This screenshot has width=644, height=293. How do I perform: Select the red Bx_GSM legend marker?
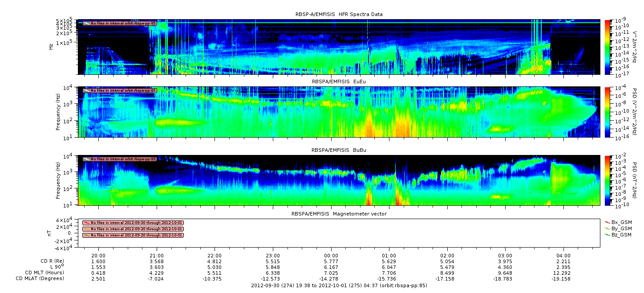(608, 222)
